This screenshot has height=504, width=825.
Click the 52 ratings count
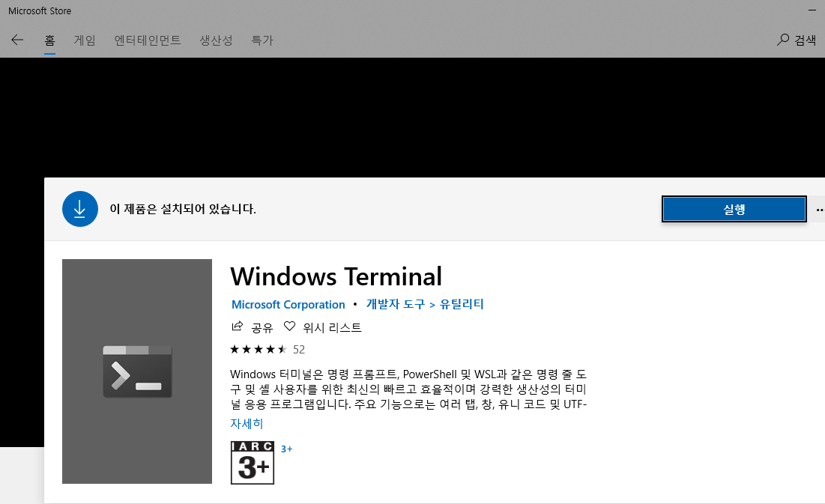click(299, 350)
